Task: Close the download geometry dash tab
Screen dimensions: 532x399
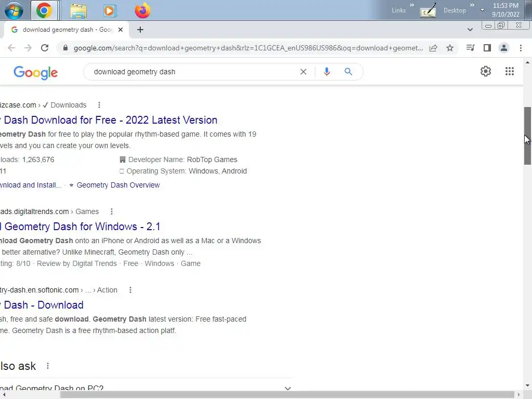Action: click(121, 30)
